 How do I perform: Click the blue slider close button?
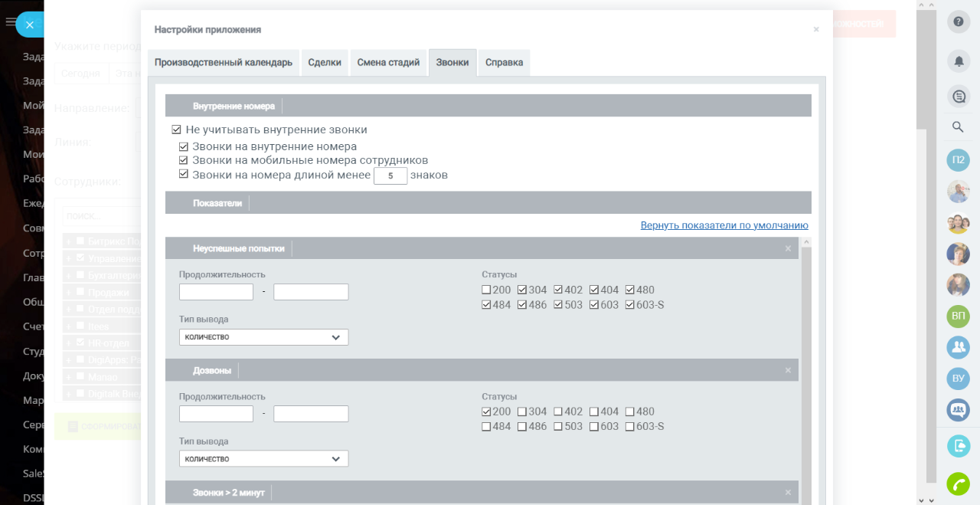29,25
